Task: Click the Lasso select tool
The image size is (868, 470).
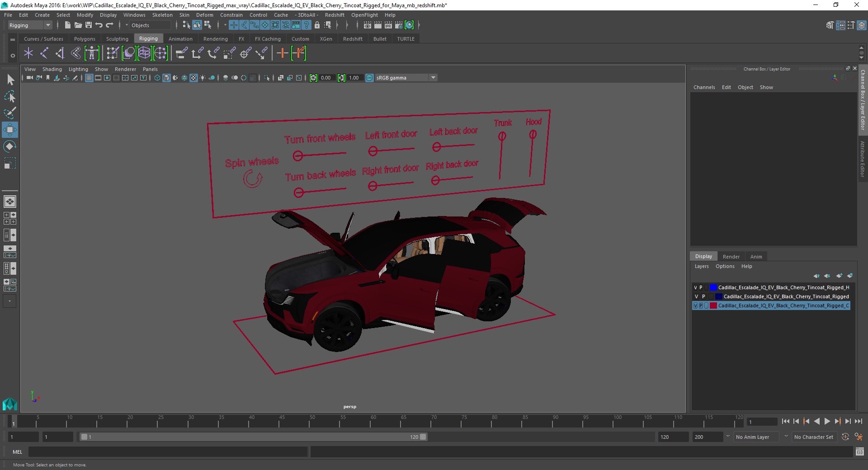Action: [x=9, y=97]
